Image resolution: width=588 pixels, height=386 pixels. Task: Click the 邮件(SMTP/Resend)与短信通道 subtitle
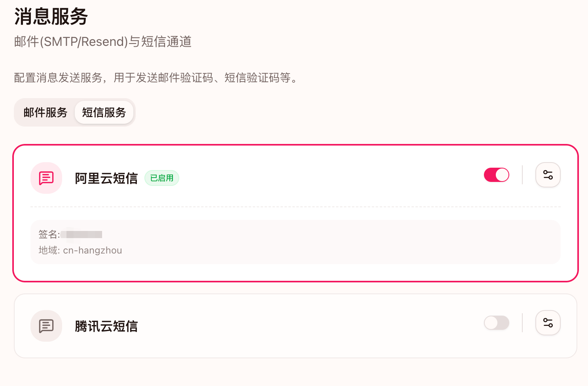click(x=103, y=42)
